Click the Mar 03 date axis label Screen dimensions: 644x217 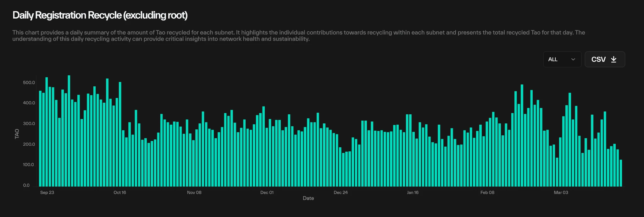tap(561, 193)
